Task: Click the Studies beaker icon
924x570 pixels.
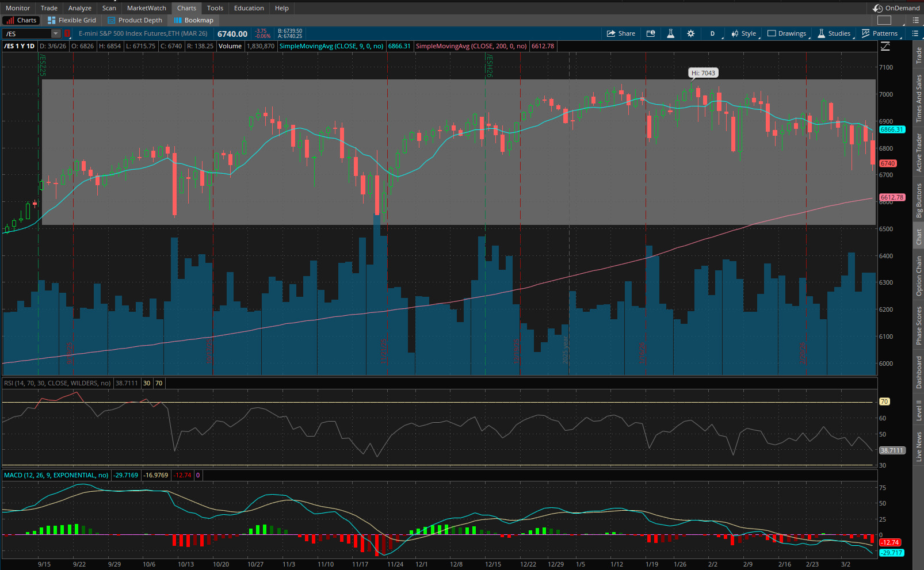Action: click(822, 33)
